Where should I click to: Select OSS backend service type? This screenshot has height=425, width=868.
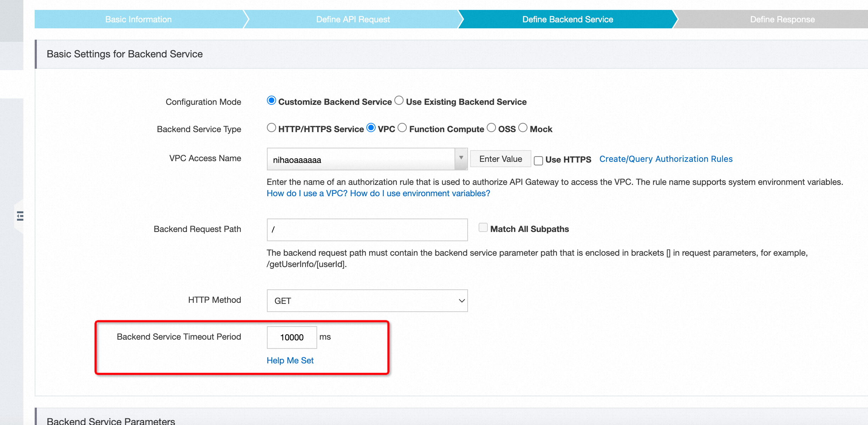tap(491, 128)
